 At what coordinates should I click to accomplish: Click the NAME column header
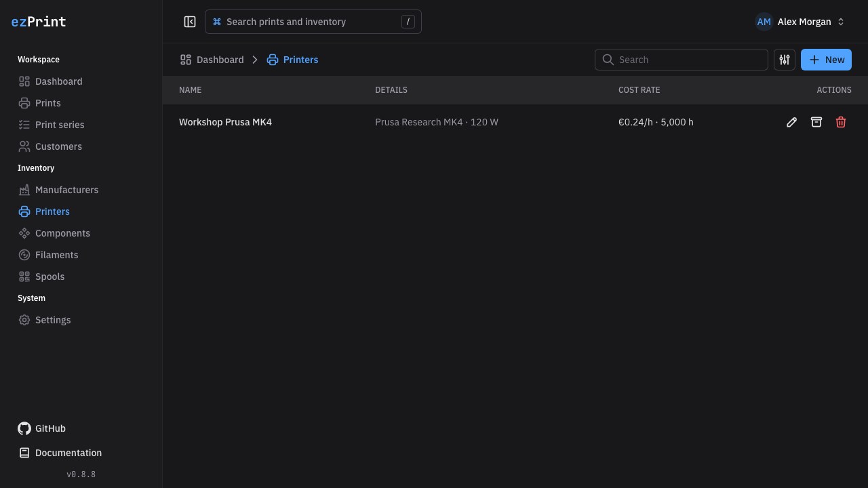(x=190, y=90)
